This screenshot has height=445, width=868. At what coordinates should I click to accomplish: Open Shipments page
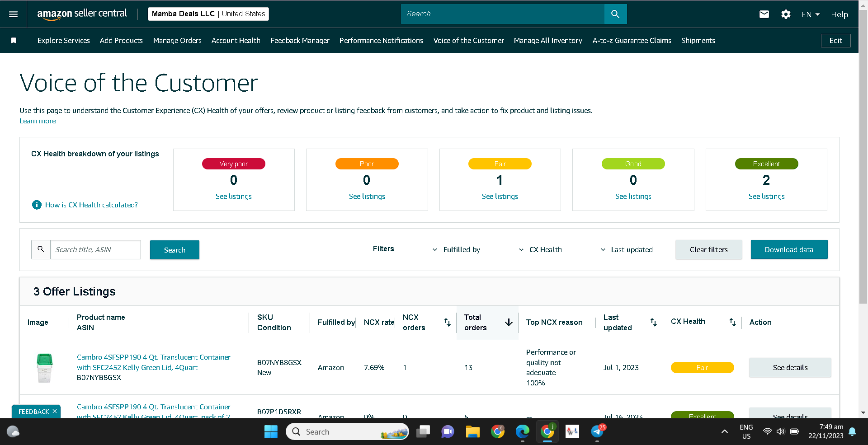pos(698,41)
